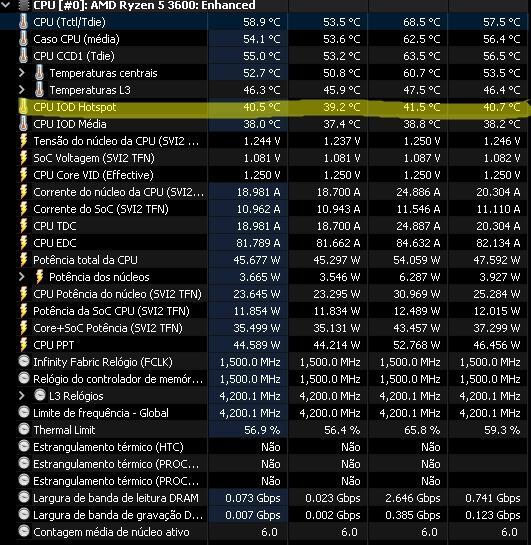Expand the L3 Relógios row

click(22, 396)
